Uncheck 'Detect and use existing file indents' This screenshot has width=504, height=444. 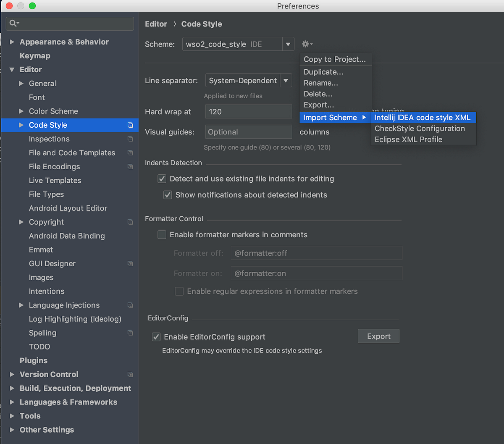click(x=162, y=179)
